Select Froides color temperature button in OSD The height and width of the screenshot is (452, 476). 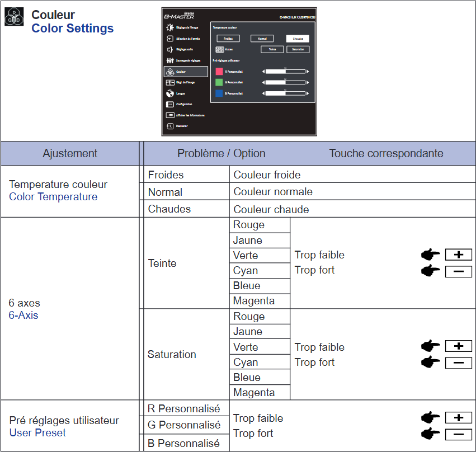(x=228, y=39)
